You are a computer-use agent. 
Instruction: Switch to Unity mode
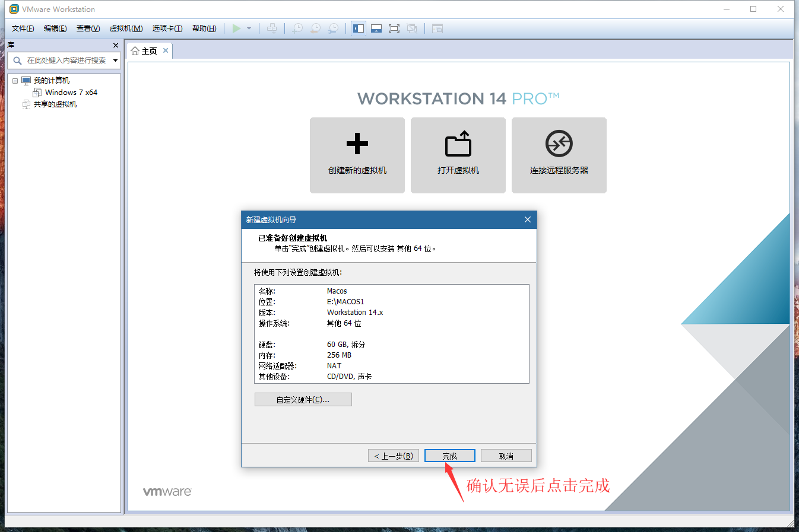(x=412, y=28)
